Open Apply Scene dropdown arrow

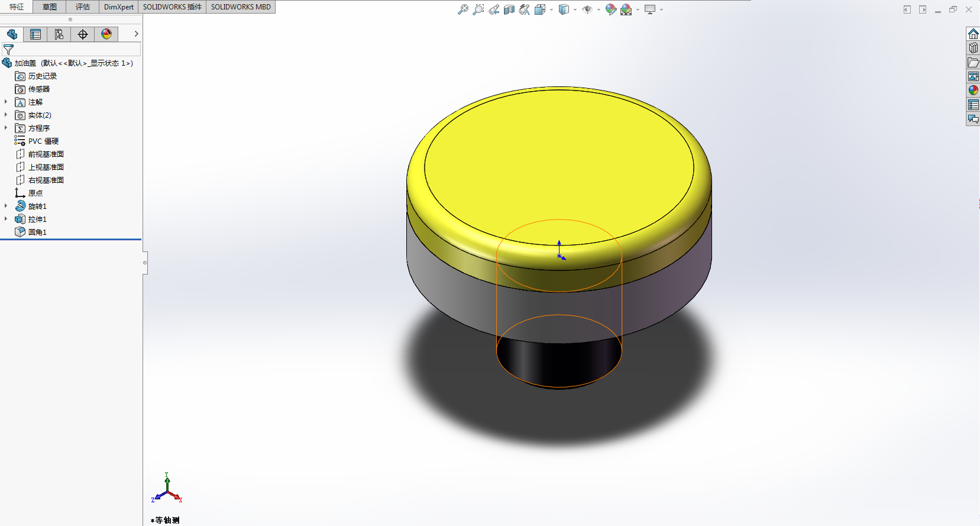(x=638, y=9)
